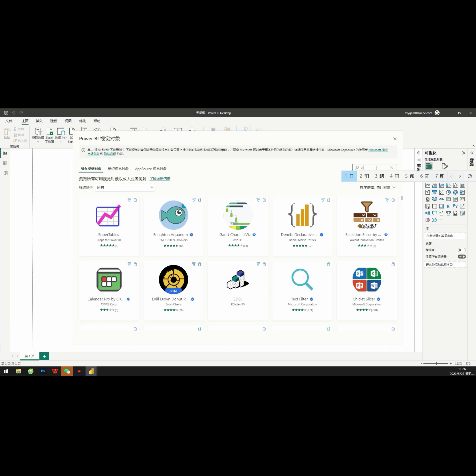Add a new page with the plus button
The image size is (476, 476).
(44, 356)
